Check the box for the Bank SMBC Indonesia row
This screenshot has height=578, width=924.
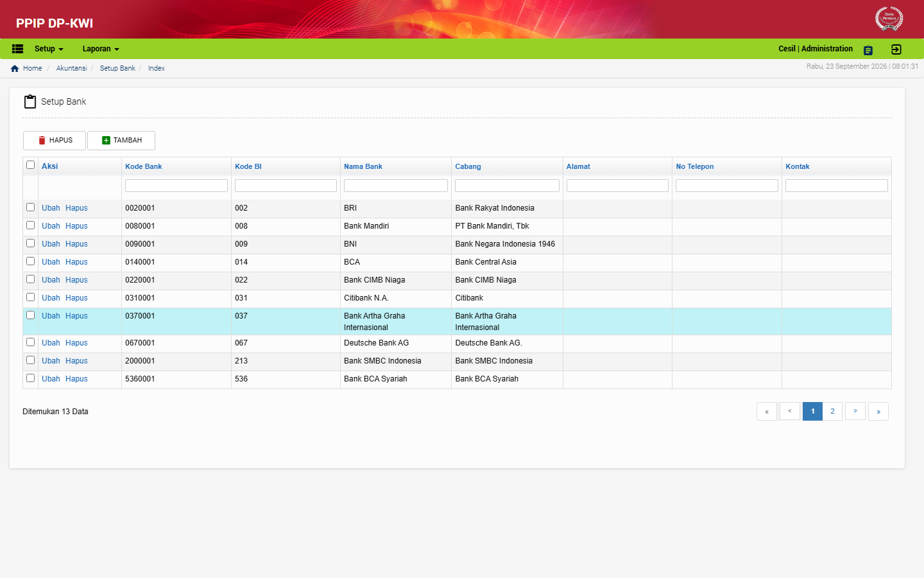tap(30, 360)
